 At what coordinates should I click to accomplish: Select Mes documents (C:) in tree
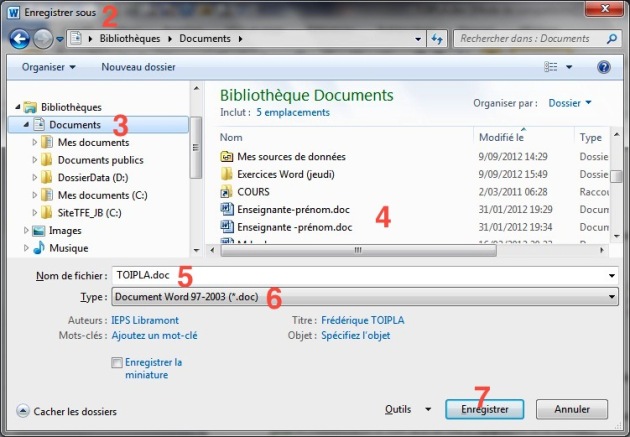[x=102, y=195]
